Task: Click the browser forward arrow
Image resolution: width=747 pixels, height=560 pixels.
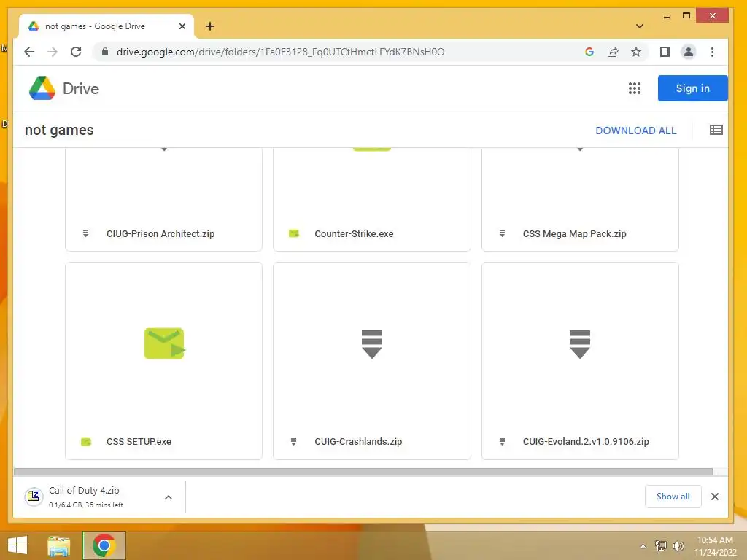Action: pos(53,52)
